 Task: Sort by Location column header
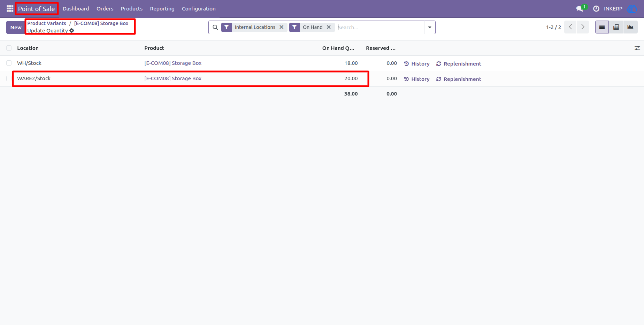click(x=28, y=48)
